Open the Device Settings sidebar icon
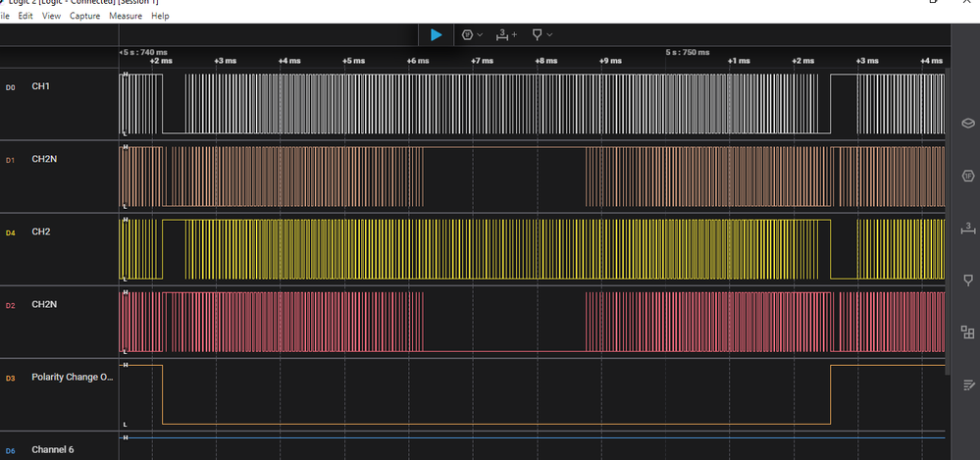This screenshot has height=460, width=980. tap(967, 125)
